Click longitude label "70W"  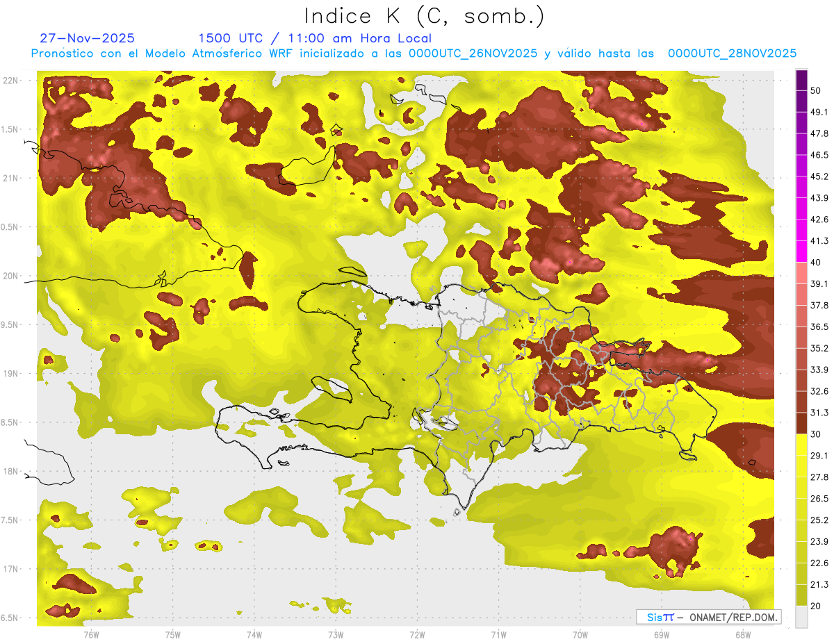[x=580, y=634]
